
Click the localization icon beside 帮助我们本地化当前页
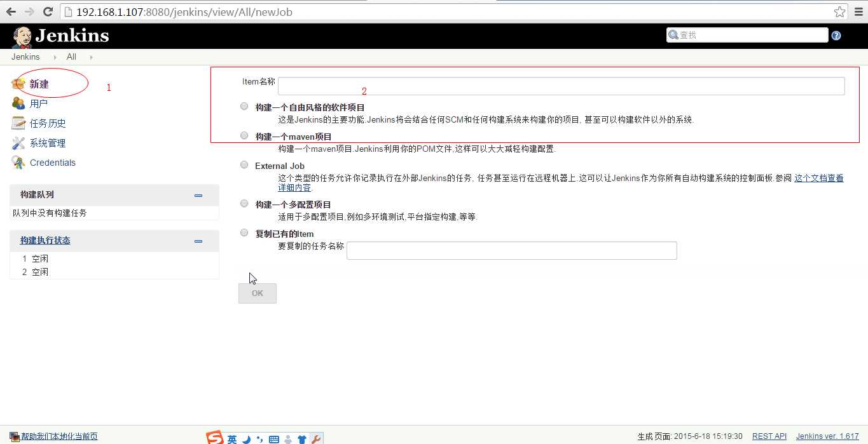point(15,436)
